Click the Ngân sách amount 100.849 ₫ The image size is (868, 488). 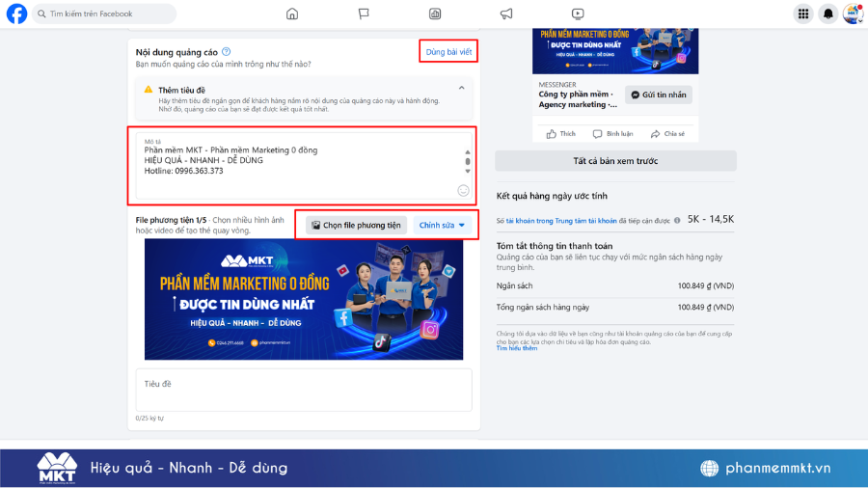point(706,286)
